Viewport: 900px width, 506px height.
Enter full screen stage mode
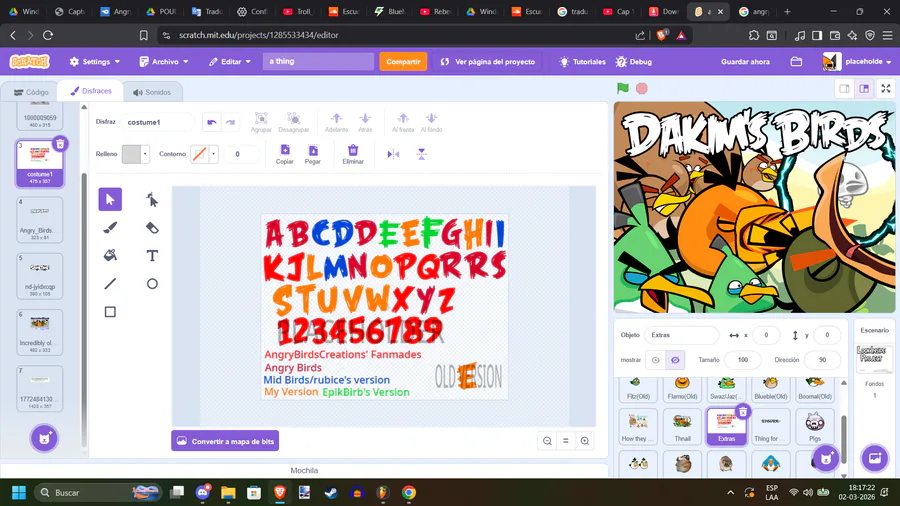point(886,88)
